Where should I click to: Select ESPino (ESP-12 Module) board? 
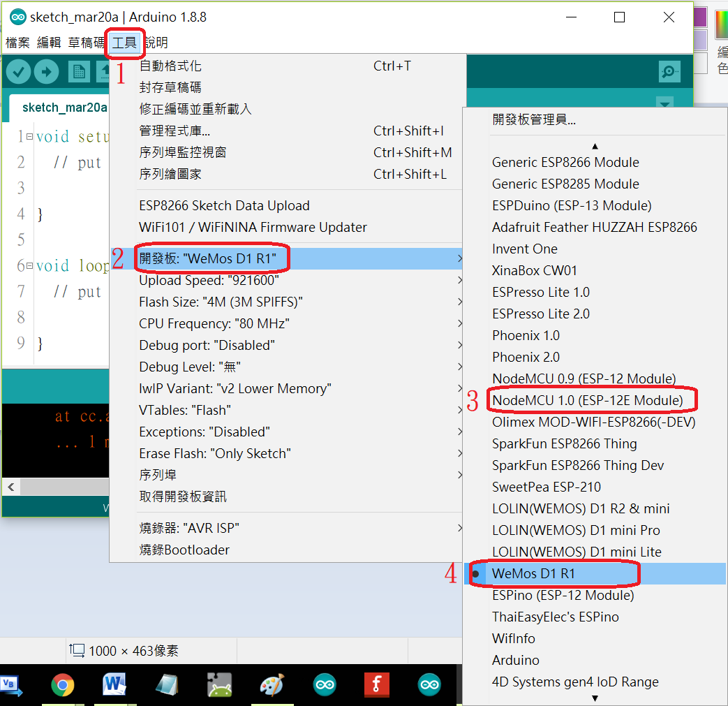(595, 595)
